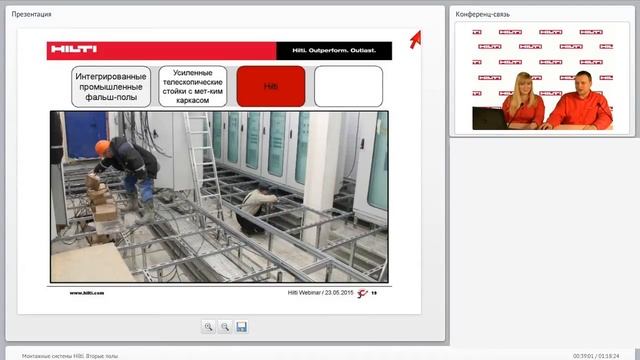Select the 'Усиленные телескопические стойки' slide box
The width and height of the screenshot is (640, 360).
click(193, 87)
